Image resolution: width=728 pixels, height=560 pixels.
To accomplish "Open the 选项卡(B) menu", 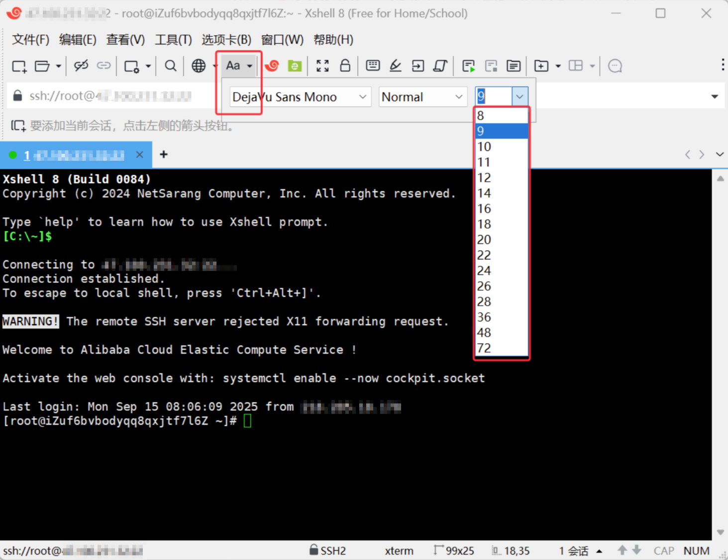I will click(226, 40).
